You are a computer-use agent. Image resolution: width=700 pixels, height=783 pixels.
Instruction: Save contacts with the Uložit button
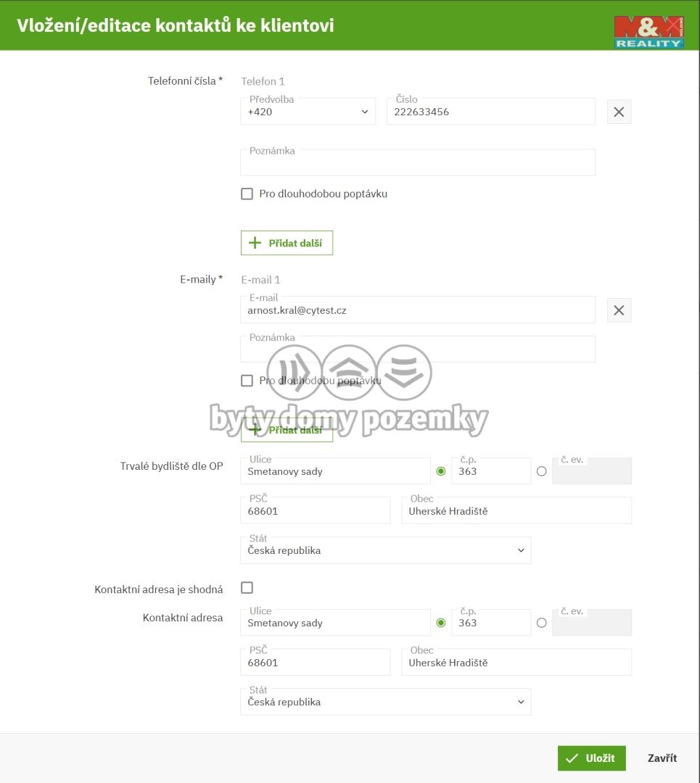coord(591,758)
